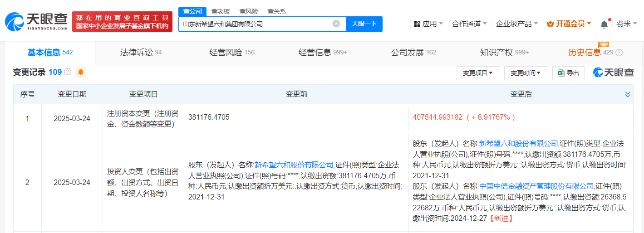Image resolution: width=644 pixels, height=233 pixels.
Task: Click the 开通会员 crown membership button
Action: pos(569,24)
